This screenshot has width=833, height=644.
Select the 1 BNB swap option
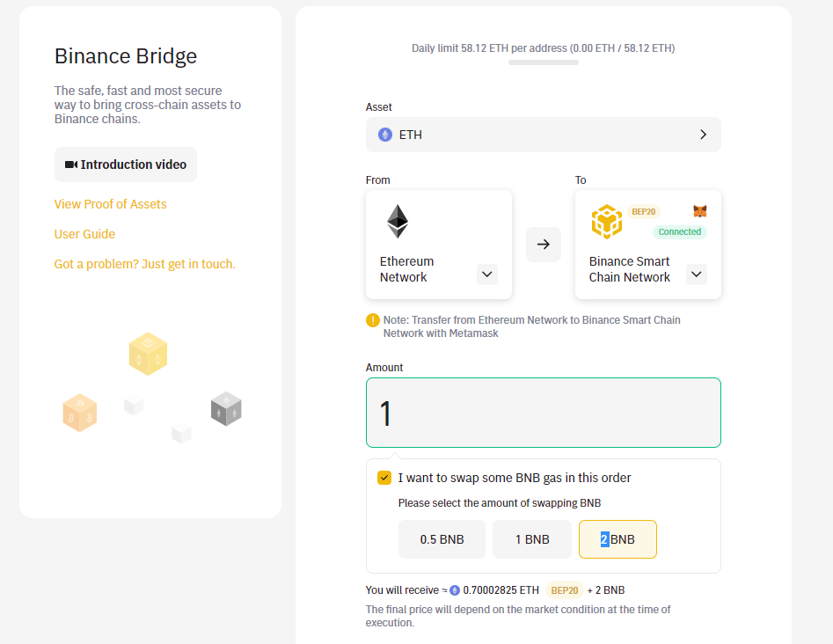pos(531,539)
